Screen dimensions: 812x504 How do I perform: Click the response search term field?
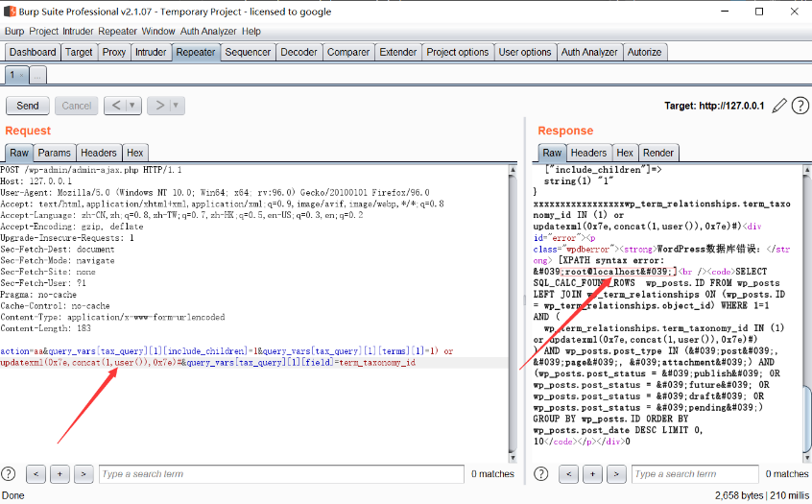[x=695, y=474]
